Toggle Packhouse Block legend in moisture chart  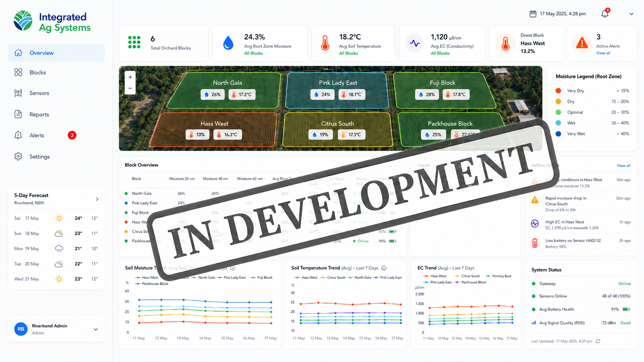point(152,284)
